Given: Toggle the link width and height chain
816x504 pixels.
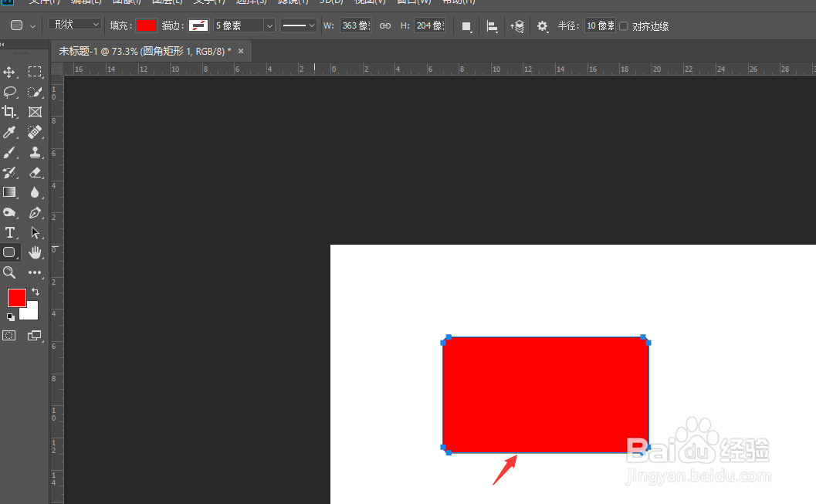Looking at the screenshot, I should (385, 26).
